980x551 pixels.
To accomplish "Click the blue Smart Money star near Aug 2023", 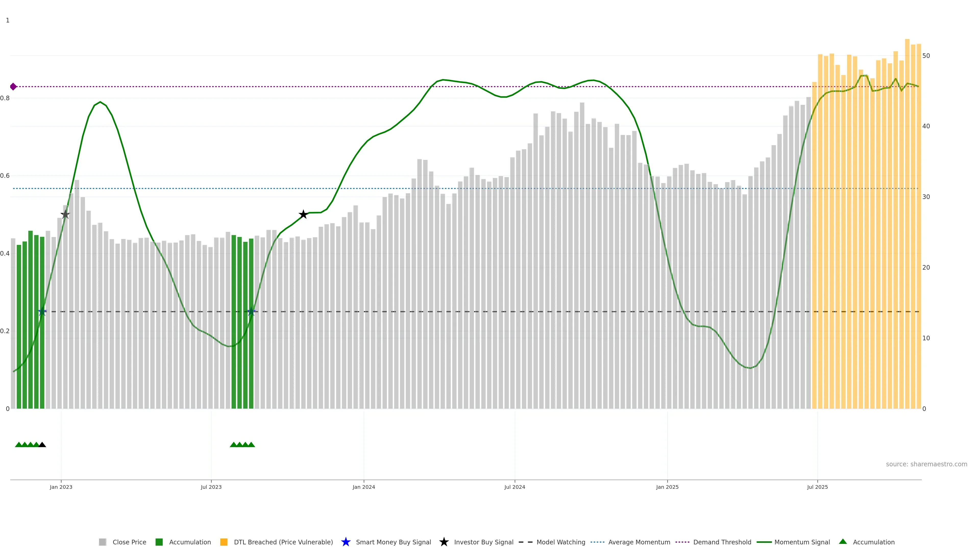I will [251, 312].
